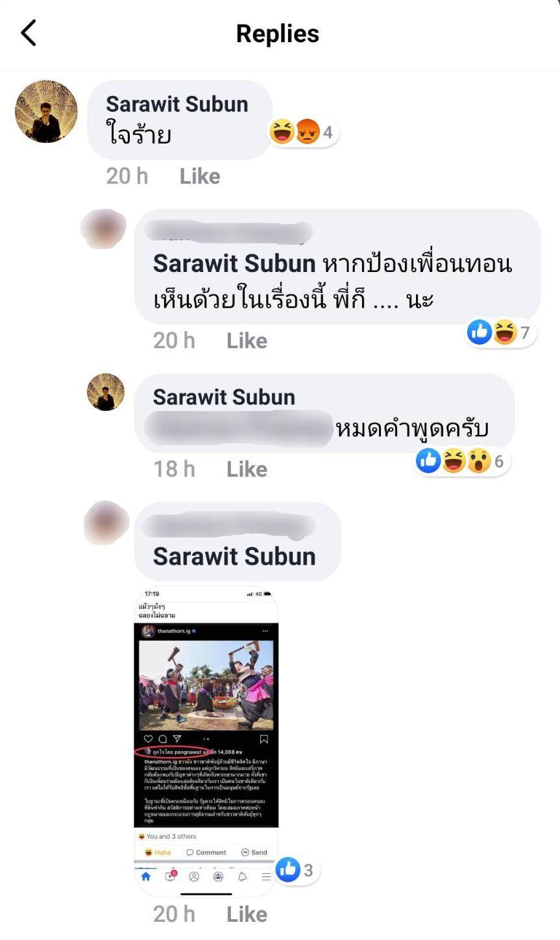560x940 pixels.
Task: Select the 20 h timestamp under first comment
Action: click(127, 176)
